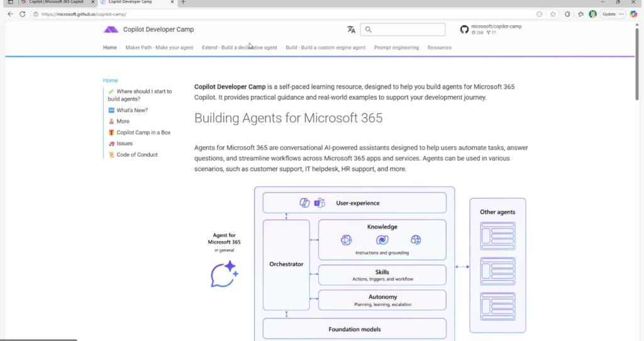The height and width of the screenshot is (341, 644).
Task: Click the Teams icon in User-experience row
Action: click(x=319, y=203)
